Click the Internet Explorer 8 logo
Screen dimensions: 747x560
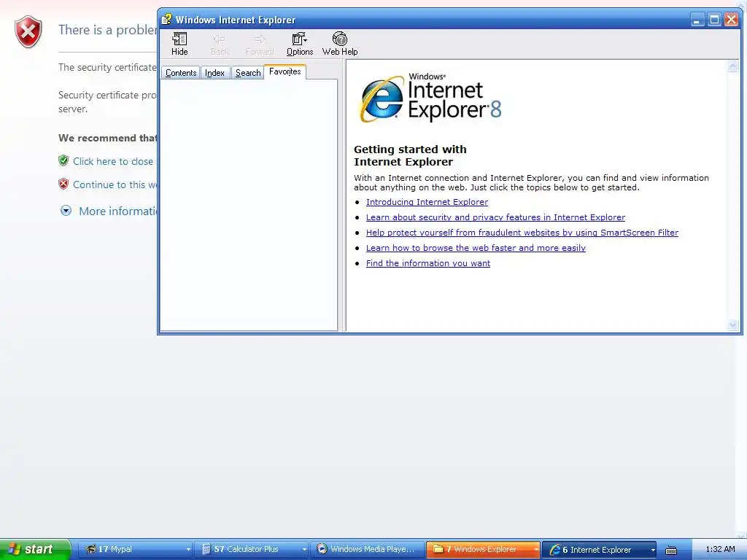tap(430, 98)
